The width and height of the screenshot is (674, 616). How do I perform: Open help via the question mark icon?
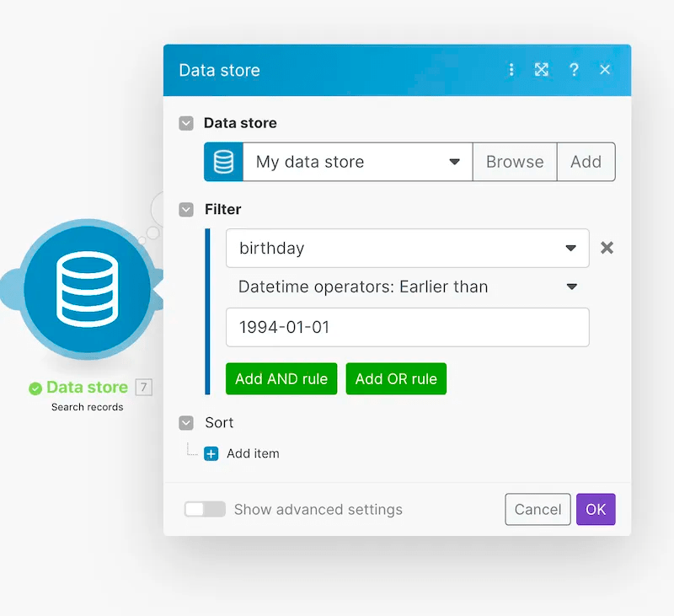[574, 70]
